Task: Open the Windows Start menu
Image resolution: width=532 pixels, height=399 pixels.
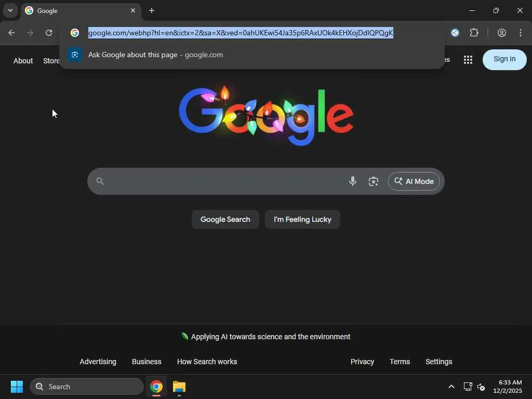Action: point(17,387)
